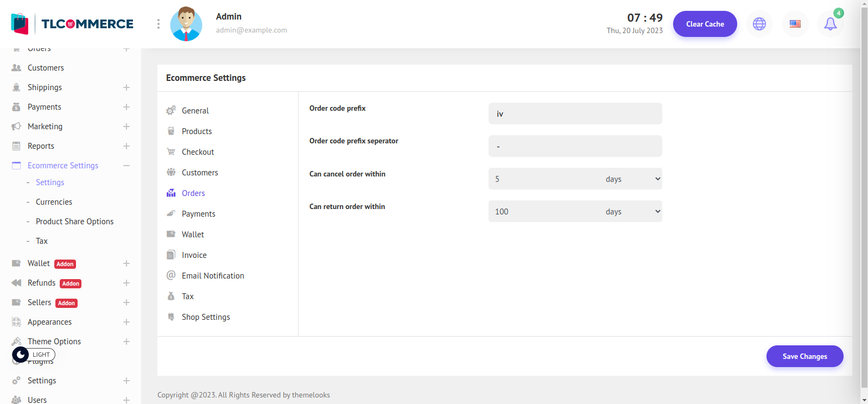Switch to the Invoice settings tab
The height and width of the screenshot is (404, 868).
pos(194,255)
